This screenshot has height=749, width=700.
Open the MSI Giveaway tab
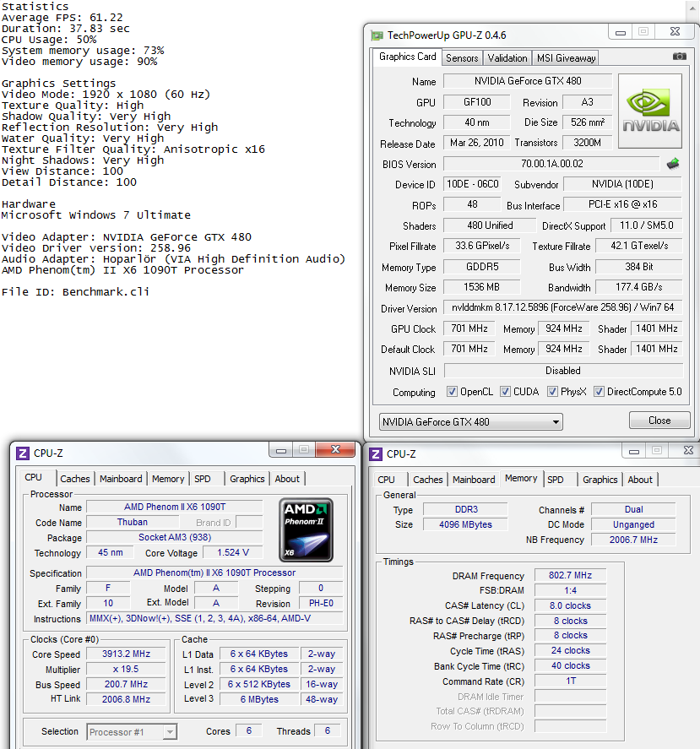click(x=566, y=57)
